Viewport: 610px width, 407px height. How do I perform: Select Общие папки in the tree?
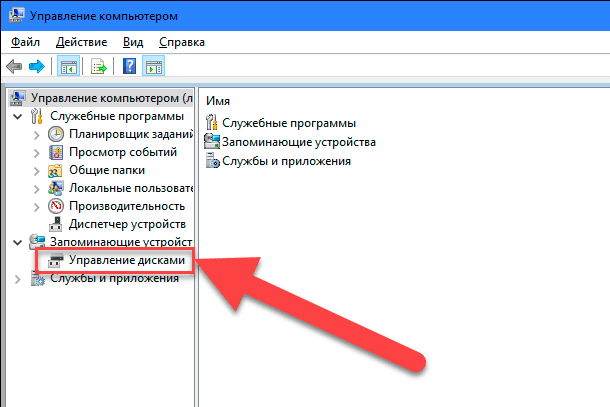[x=107, y=170]
